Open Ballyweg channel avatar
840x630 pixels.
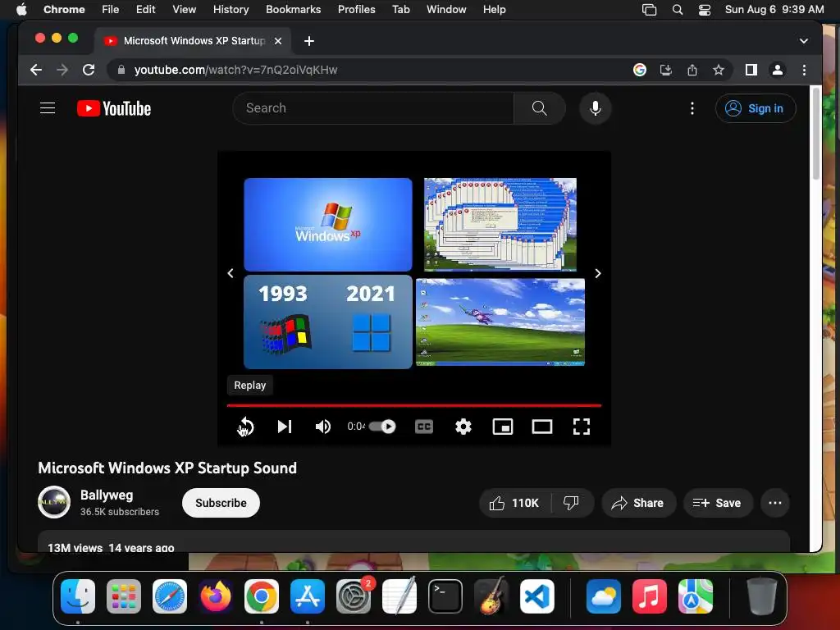coord(54,502)
